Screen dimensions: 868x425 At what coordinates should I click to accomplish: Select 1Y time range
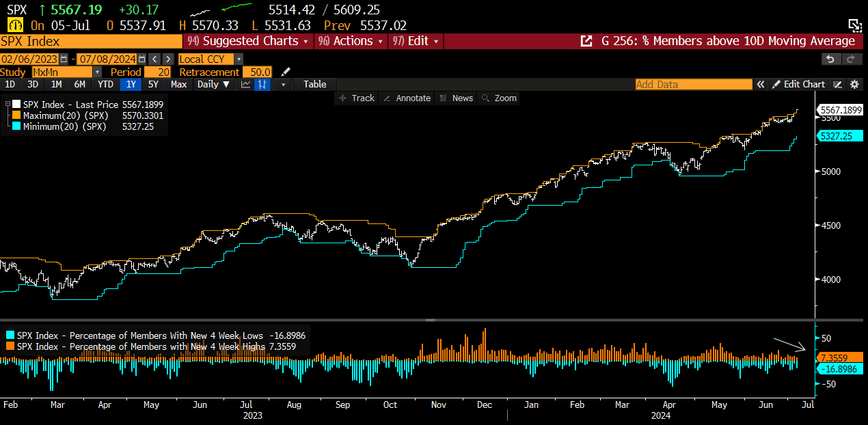click(130, 84)
